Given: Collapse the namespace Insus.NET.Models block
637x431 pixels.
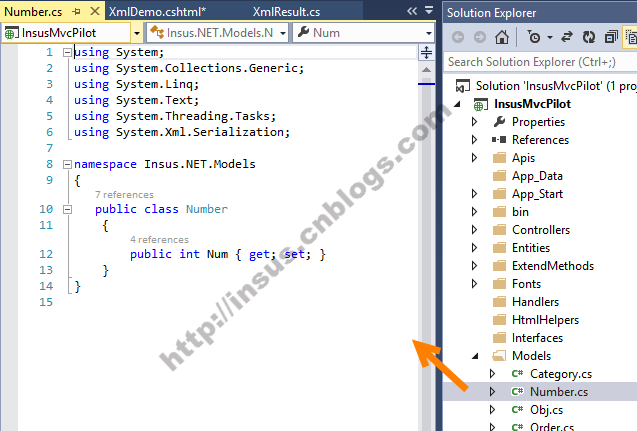Looking at the screenshot, I should (x=67, y=165).
